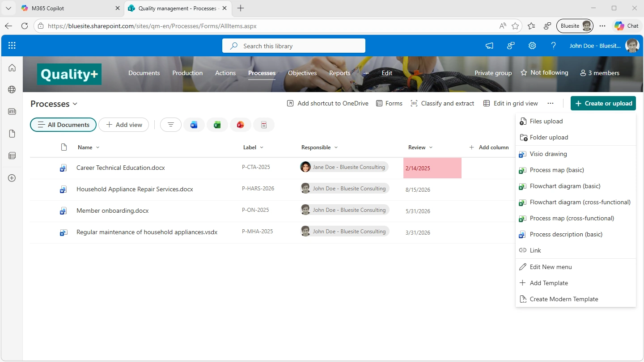The image size is (644, 362).
Task: Click the plus icon in the sidebar
Action: pos(12,178)
